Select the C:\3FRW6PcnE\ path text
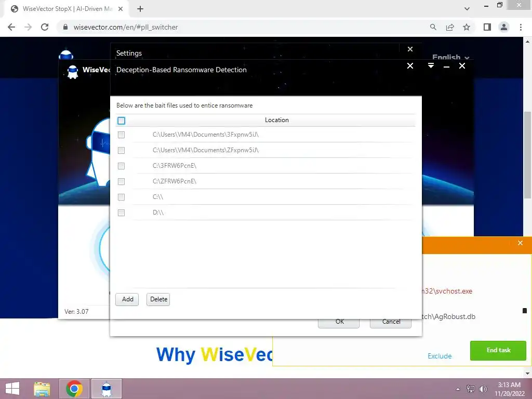This screenshot has width=532, height=399. (175, 166)
